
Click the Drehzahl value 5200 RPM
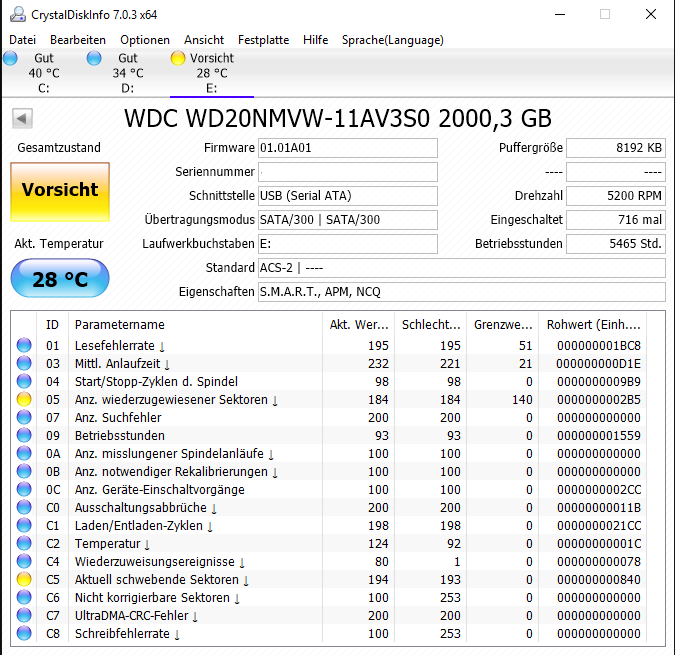pyautogui.click(x=616, y=196)
